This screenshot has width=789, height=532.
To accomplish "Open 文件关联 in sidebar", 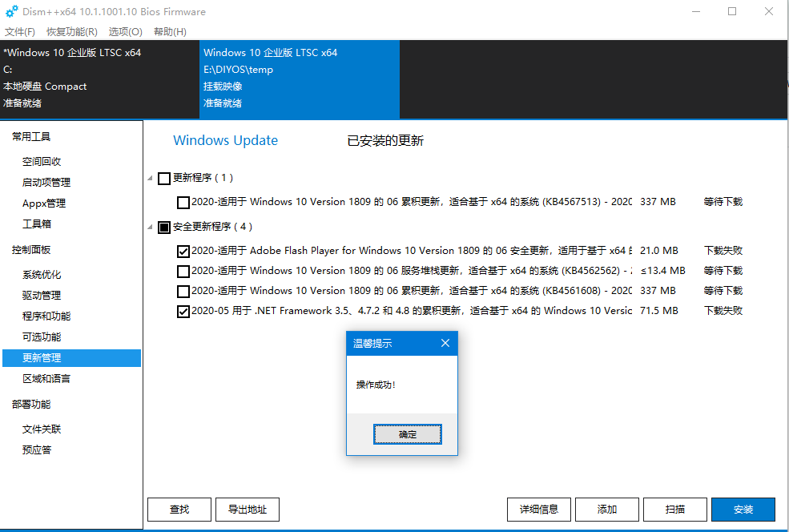I will [42, 429].
